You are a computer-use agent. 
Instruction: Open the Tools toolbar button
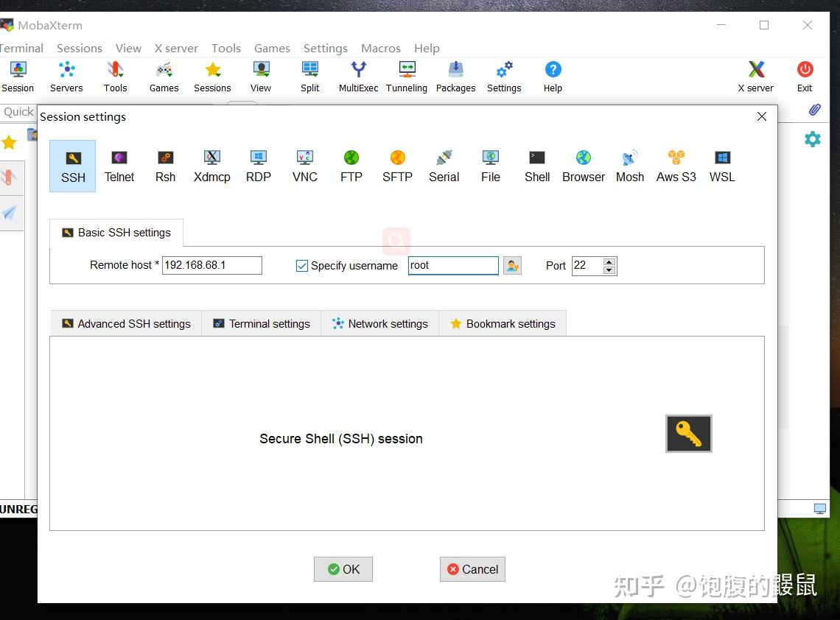pyautogui.click(x=115, y=77)
